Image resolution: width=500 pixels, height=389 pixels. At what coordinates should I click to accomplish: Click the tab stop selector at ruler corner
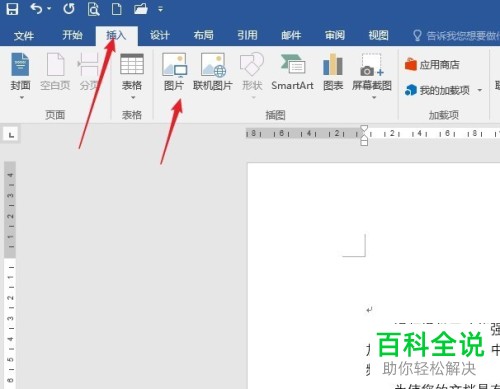11,135
